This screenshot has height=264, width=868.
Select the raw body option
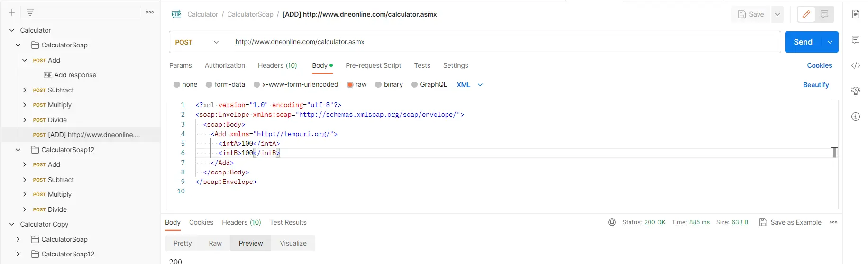[350, 85]
